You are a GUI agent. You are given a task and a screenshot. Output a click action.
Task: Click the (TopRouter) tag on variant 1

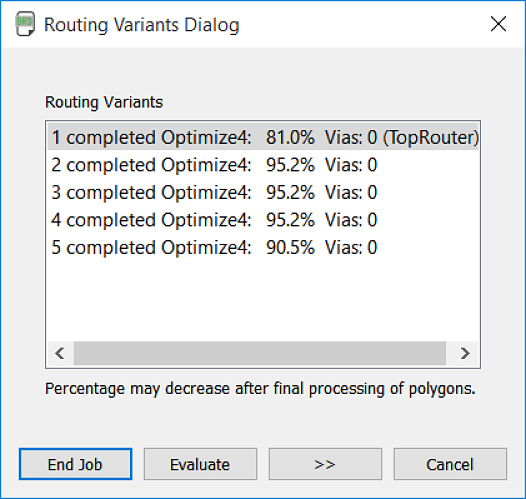[431, 137]
